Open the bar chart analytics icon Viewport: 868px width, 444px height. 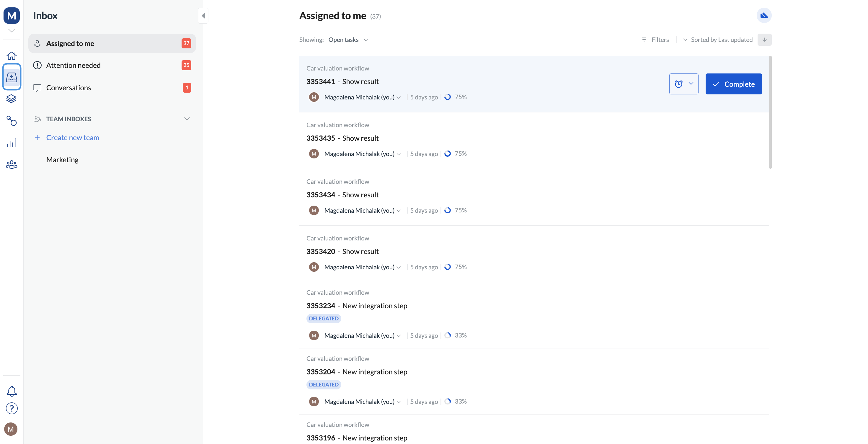point(12,143)
